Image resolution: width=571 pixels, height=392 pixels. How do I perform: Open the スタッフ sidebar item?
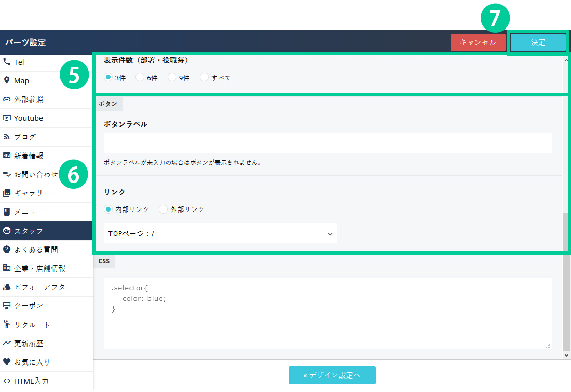click(47, 231)
